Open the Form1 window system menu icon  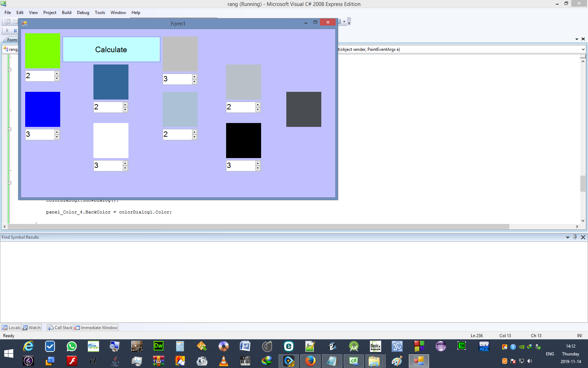(24, 23)
